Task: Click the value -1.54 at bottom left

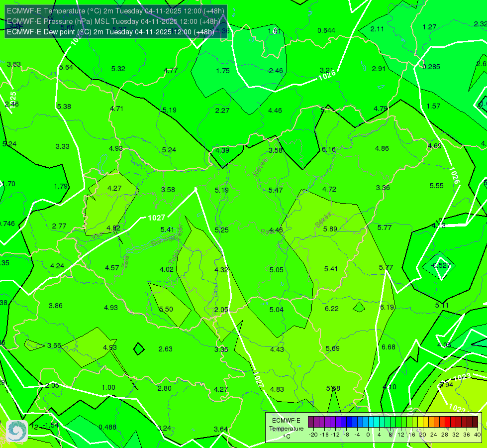Action: (x=50, y=425)
